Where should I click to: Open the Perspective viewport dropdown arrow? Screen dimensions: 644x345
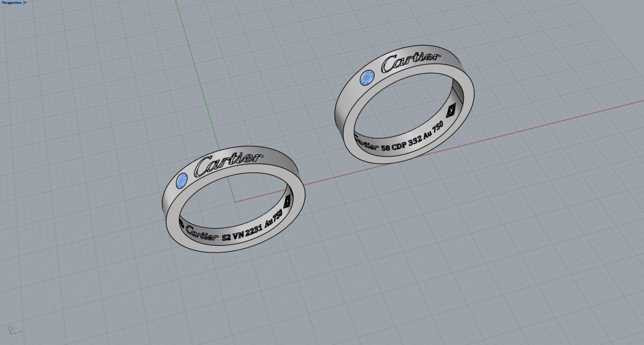click(x=25, y=3)
